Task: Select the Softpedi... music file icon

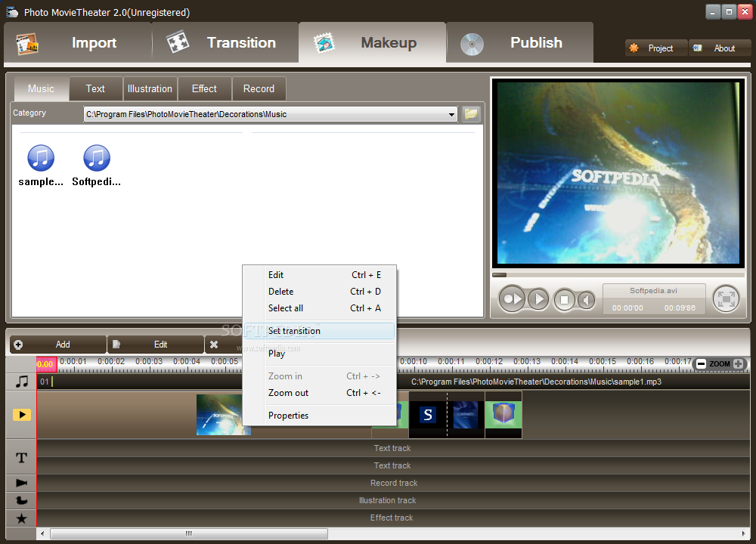Action: pos(97,158)
